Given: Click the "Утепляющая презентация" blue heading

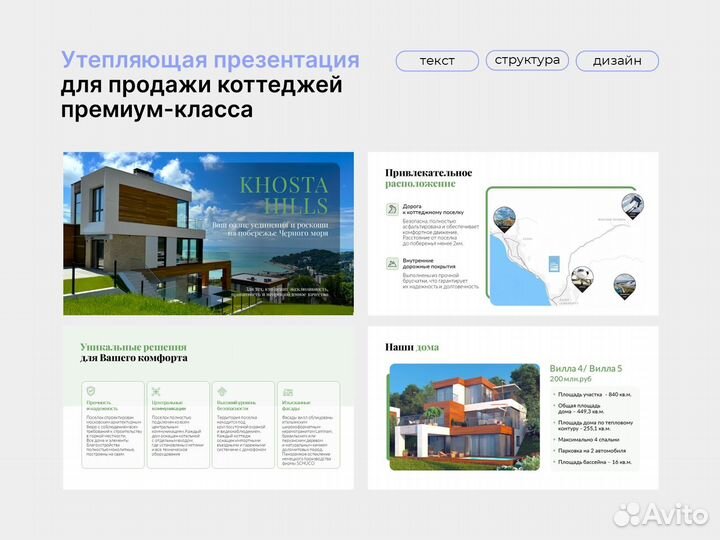Looking at the screenshot, I should [x=210, y=59].
